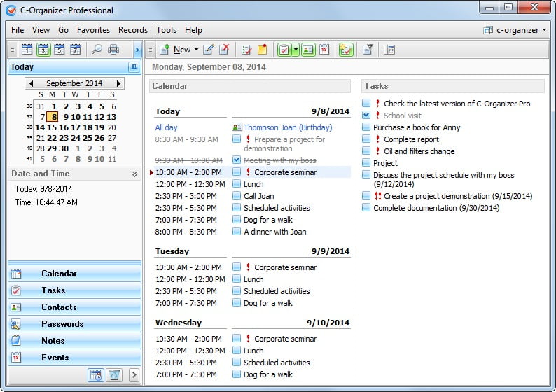Click the printer icon

(x=113, y=49)
